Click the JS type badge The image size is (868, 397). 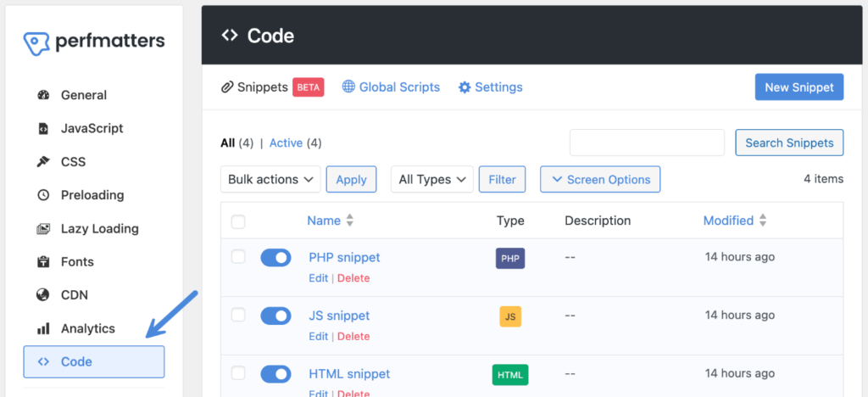pos(510,316)
